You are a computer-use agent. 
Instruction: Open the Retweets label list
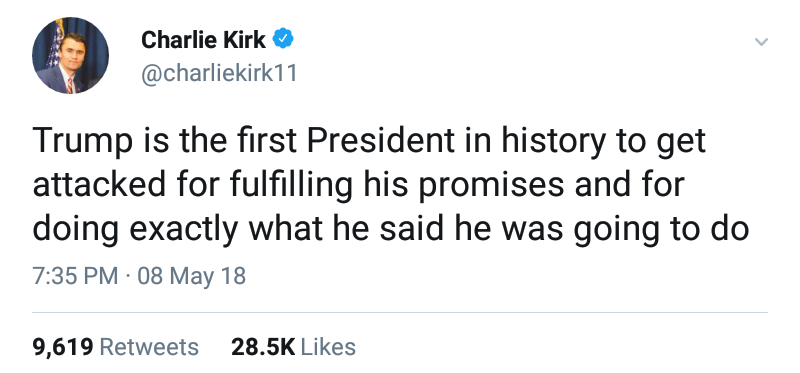pyautogui.click(x=149, y=347)
